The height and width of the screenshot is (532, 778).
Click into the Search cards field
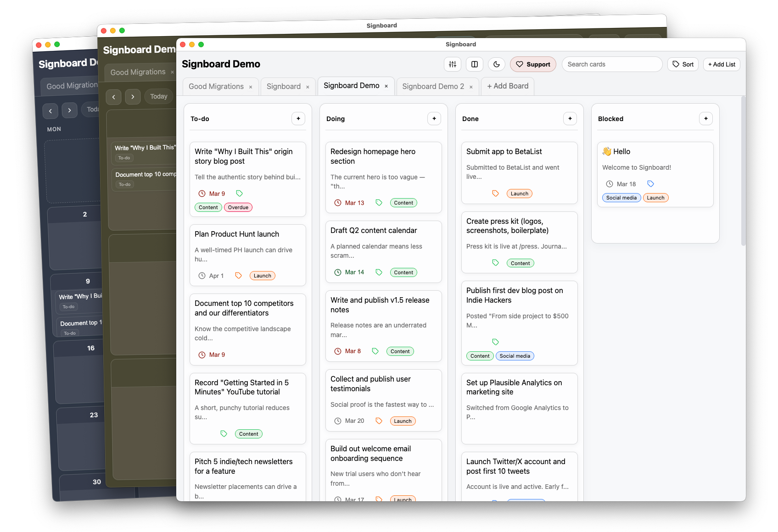(x=611, y=64)
